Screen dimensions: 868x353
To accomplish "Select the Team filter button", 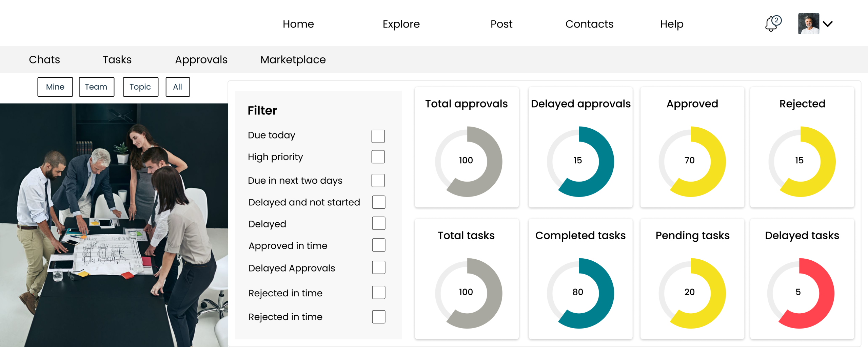I will point(96,87).
